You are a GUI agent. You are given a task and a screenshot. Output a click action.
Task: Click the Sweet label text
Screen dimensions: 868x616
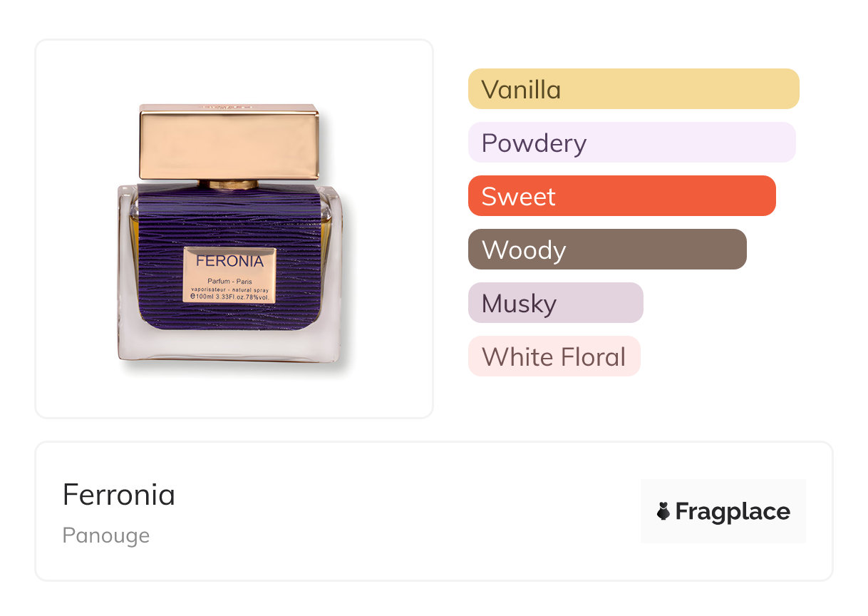point(518,197)
